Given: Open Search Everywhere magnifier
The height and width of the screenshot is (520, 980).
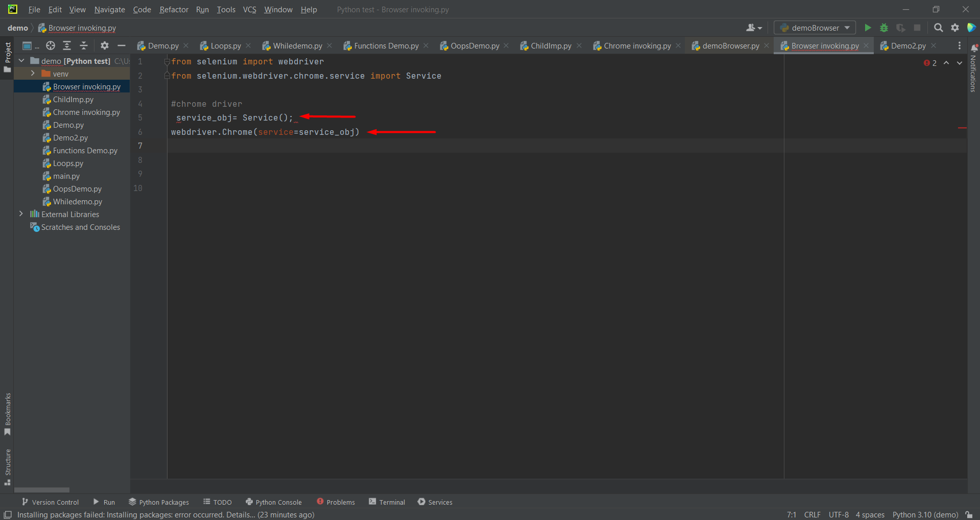Looking at the screenshot, I should pos(938,28).
